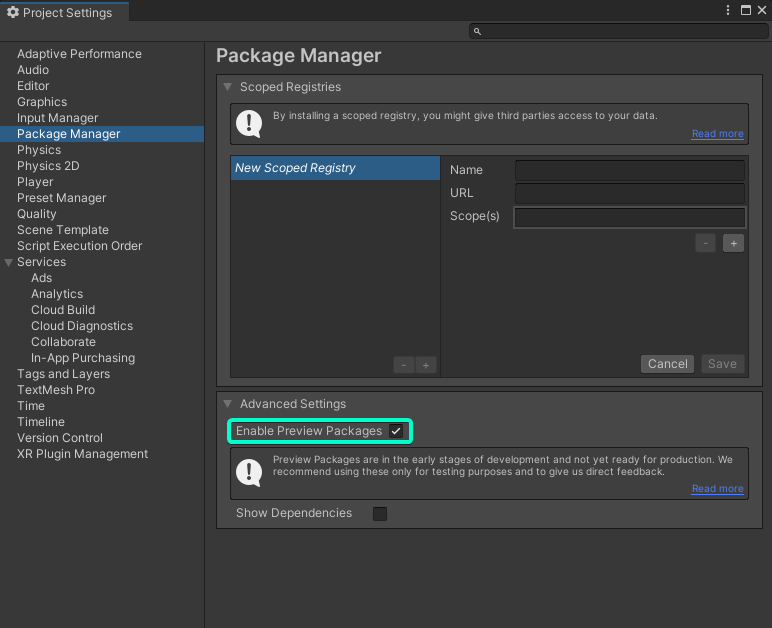Collapse the Advanced Settings section
The image size is (772, 628).
pyautogui.click(x=227, y=404)
